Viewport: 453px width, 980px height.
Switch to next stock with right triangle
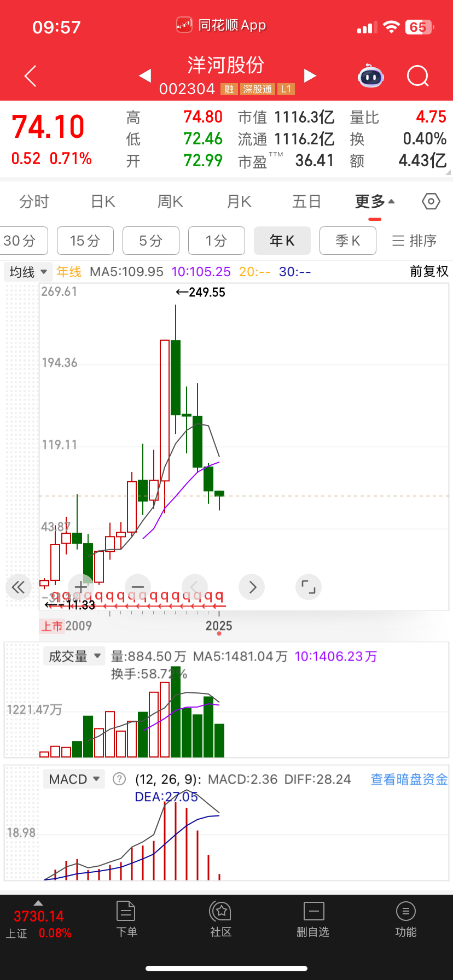pyautogui.click(x=310, y=75)
